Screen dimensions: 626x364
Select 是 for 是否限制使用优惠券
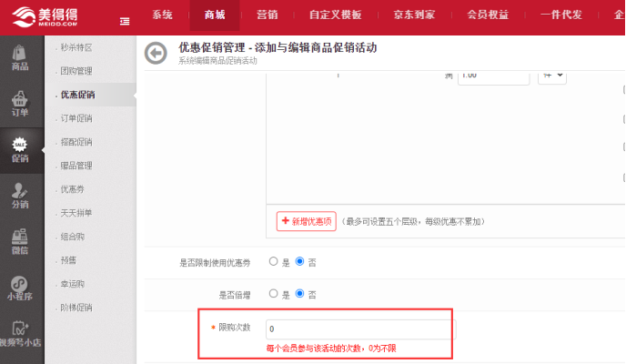tap(273, 261)
